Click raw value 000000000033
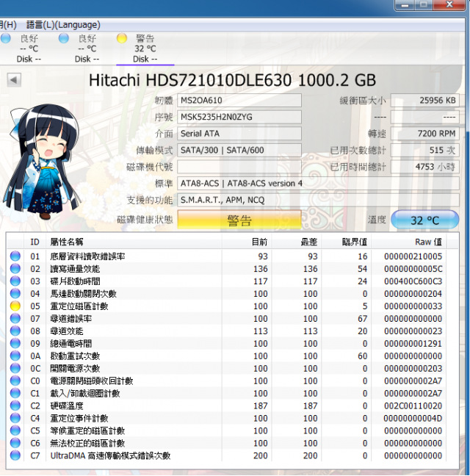Screen dimensions: 470x476 coord(413,306)
